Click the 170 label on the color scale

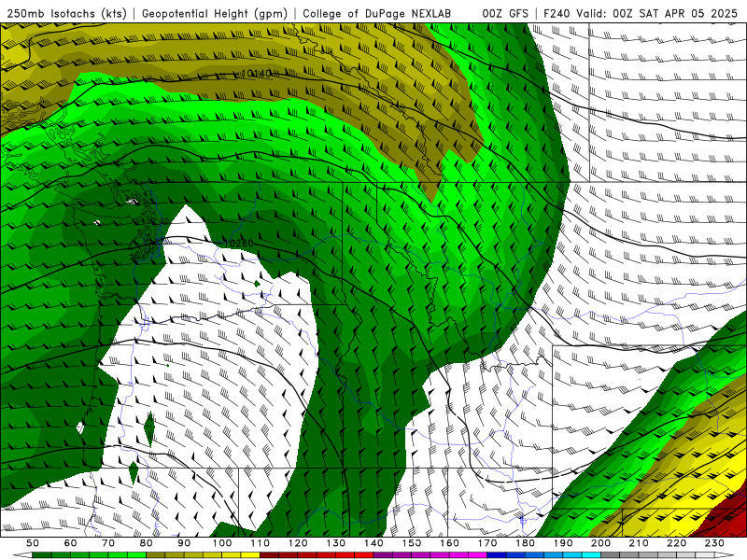487,543
